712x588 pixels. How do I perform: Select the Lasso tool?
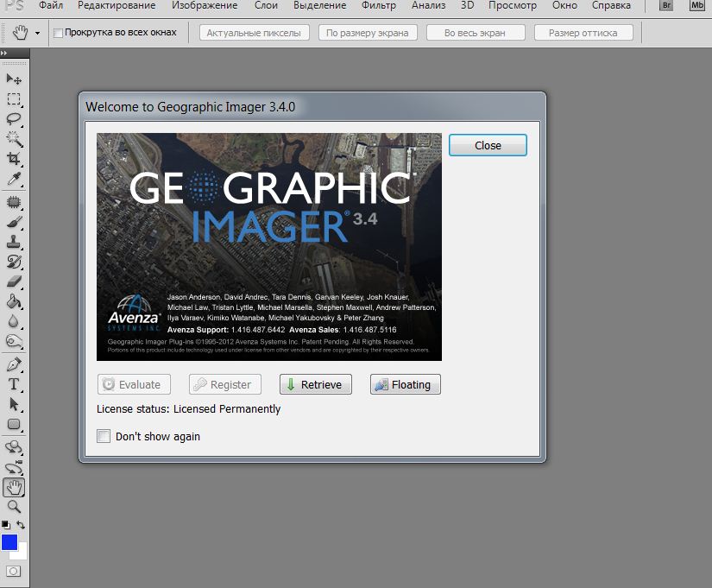pyautogui.click(x=14, y=119)
